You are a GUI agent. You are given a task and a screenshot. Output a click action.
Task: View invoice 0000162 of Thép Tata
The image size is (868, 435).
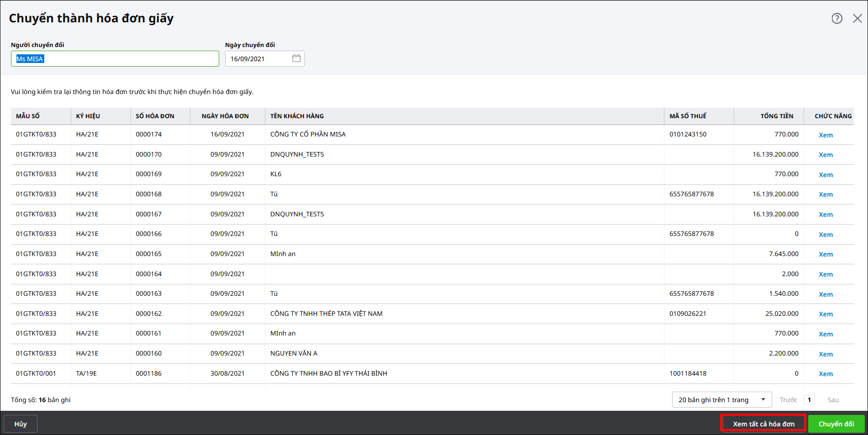pyautogui.click(x=825, y=314)
